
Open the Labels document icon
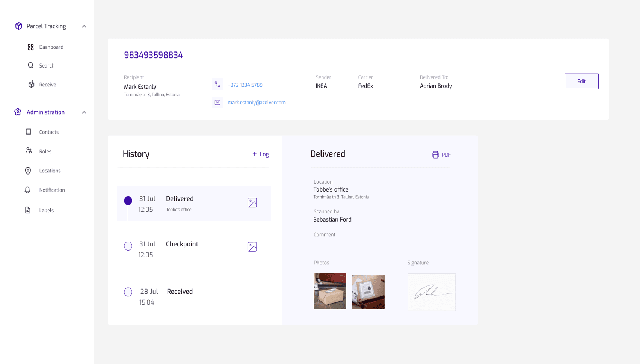click(x=28, y=210)
